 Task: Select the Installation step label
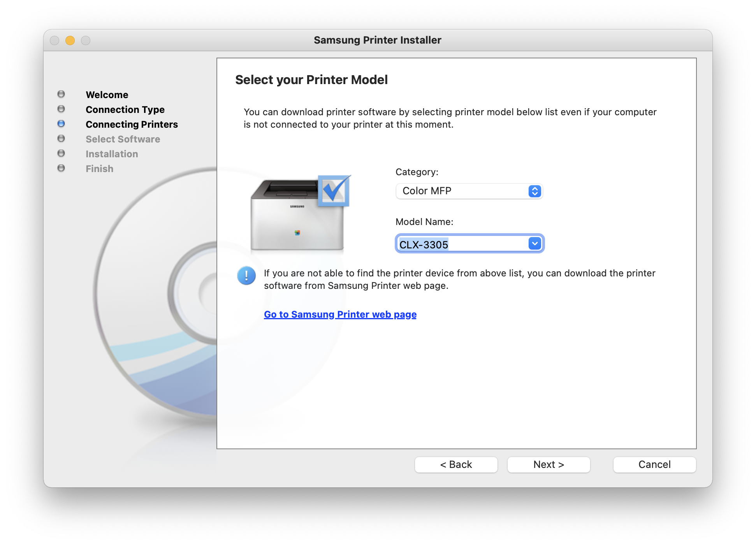112,154
